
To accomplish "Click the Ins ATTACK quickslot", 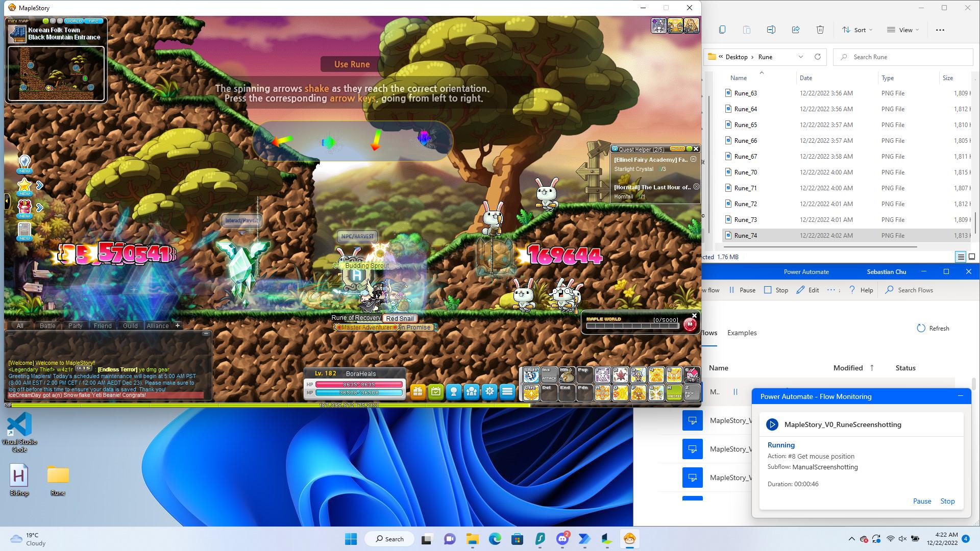I will 549,375.
